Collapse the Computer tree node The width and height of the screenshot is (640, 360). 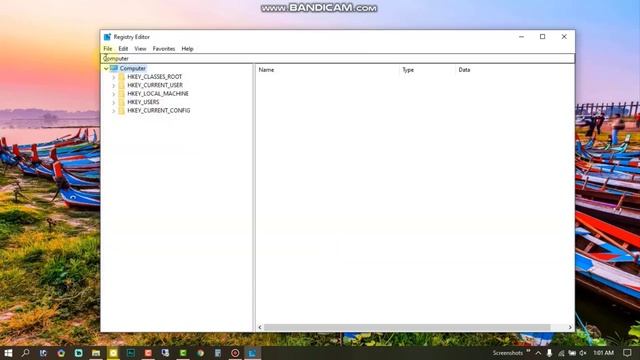point(106,69)
